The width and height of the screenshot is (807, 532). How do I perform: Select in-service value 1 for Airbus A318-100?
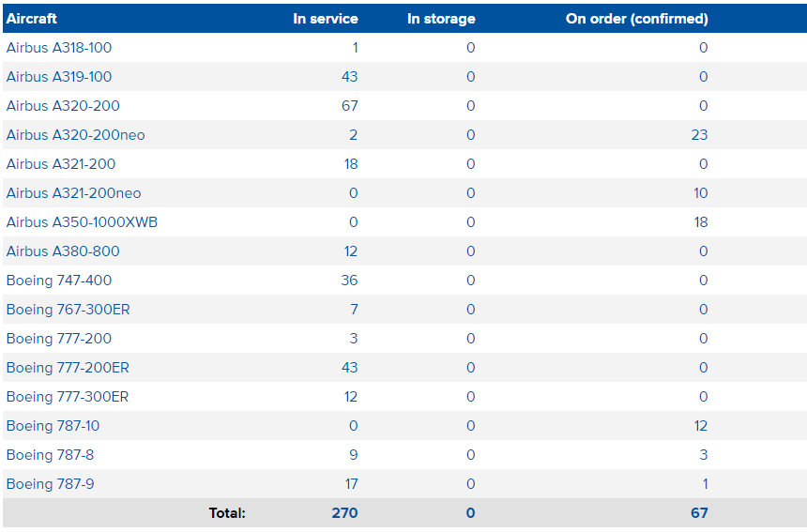point(355,48)
